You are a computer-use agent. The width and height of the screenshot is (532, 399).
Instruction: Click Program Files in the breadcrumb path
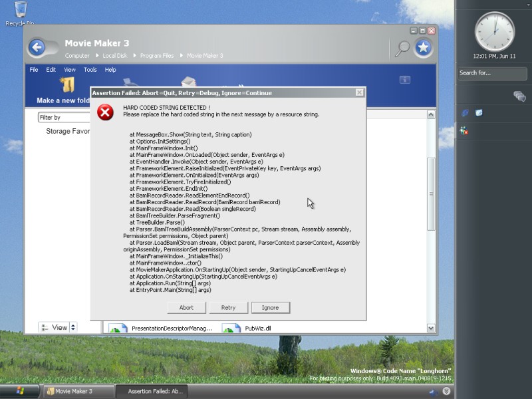(157, 56)
